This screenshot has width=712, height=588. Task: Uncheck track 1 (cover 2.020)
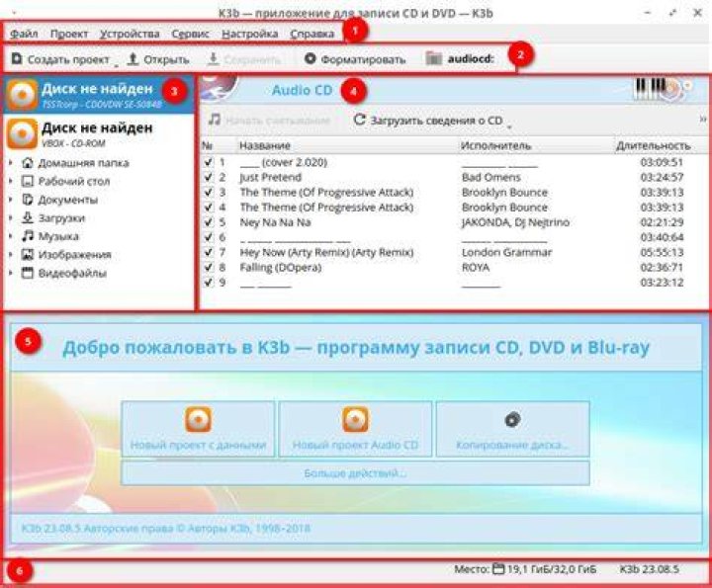point(208,162)
